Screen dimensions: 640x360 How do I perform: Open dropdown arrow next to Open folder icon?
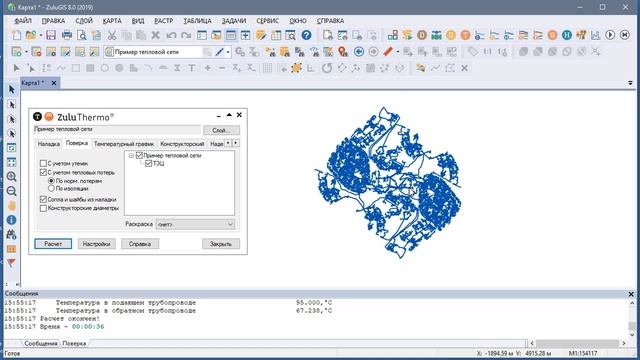coord(41,36)
